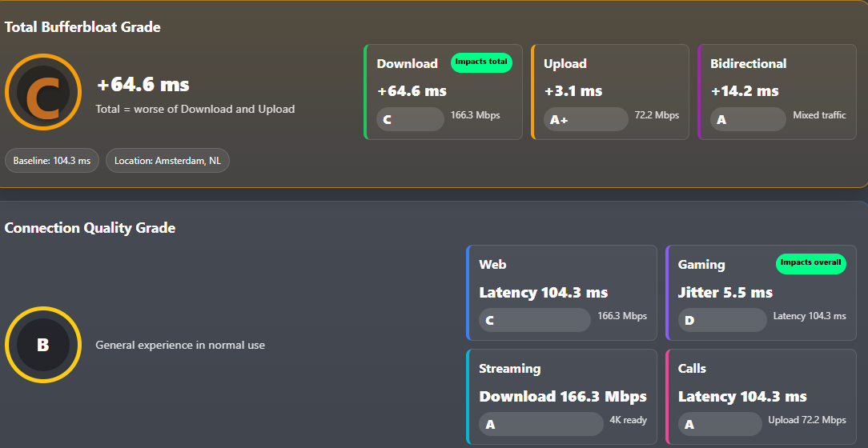Click the Location Amsterdam, NL chip

[x=167, y=161]
